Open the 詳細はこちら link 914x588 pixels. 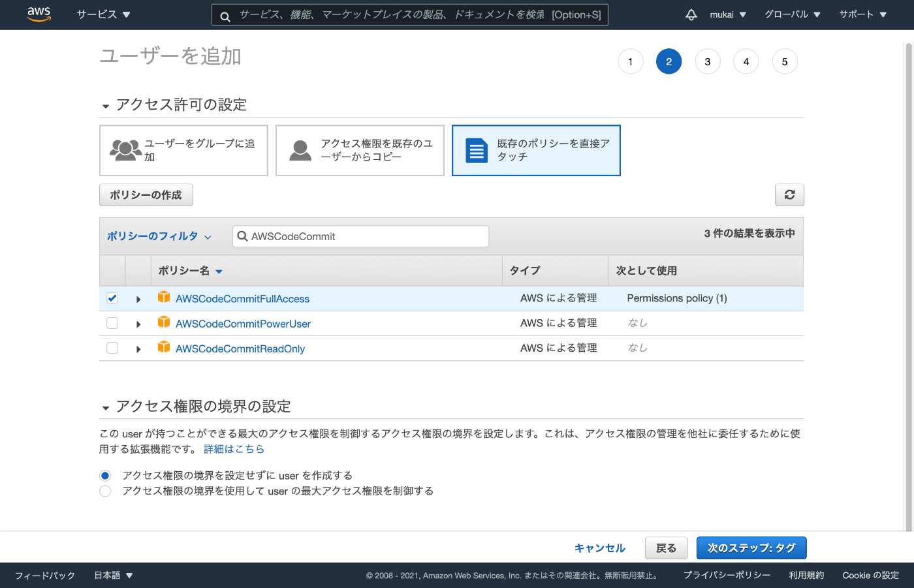(234, 449)
